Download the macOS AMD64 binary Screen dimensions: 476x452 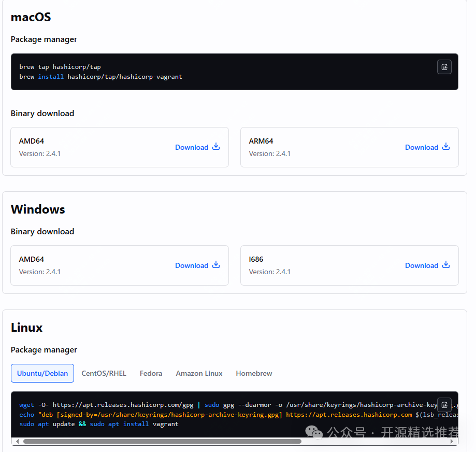point(197,147)
